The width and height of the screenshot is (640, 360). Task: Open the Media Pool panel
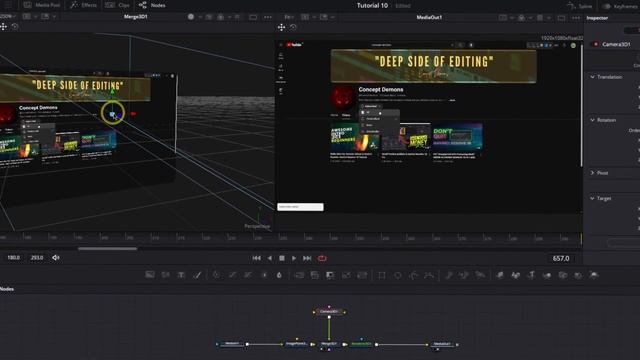pyautogui.click(x=41, y=5)
